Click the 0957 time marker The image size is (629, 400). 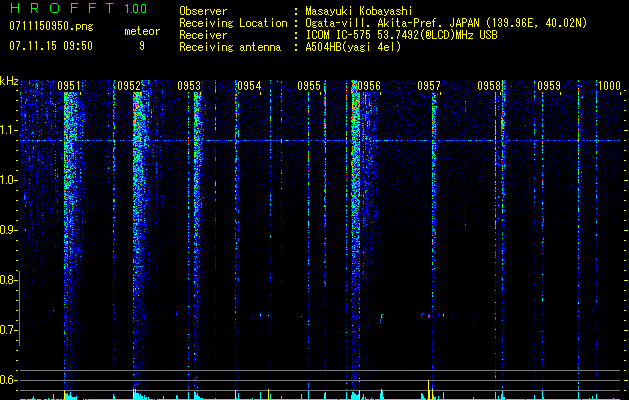click(429, 86)
